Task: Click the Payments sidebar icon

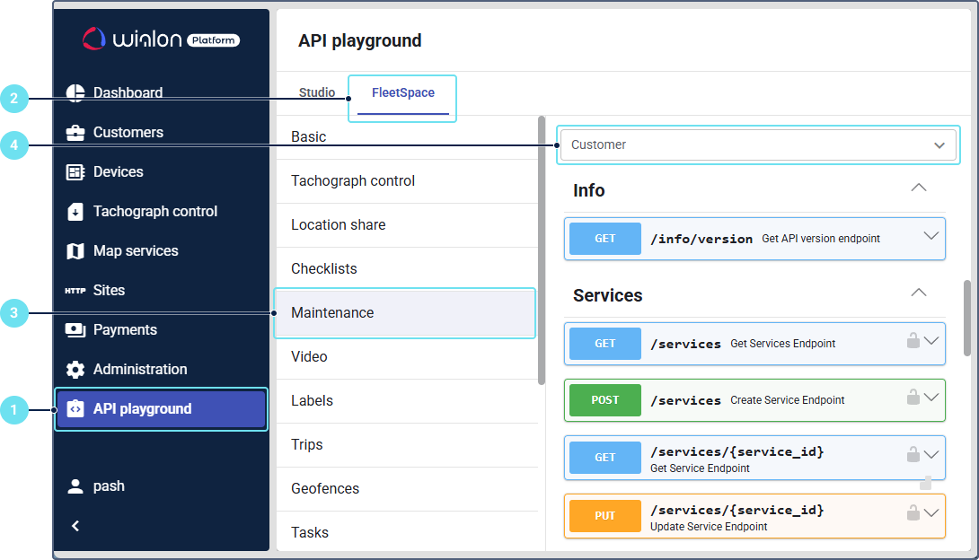Action: 75,330
